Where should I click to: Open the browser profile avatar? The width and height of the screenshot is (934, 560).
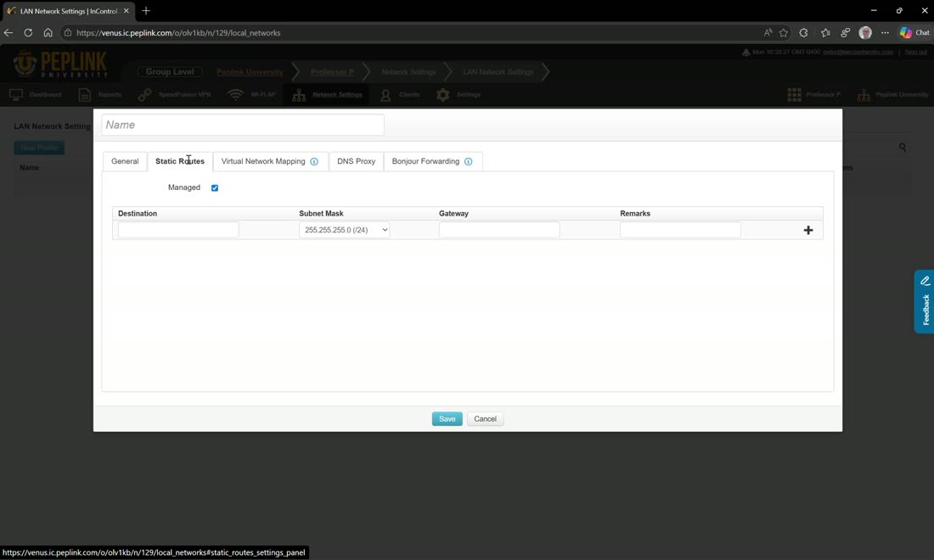865,33
